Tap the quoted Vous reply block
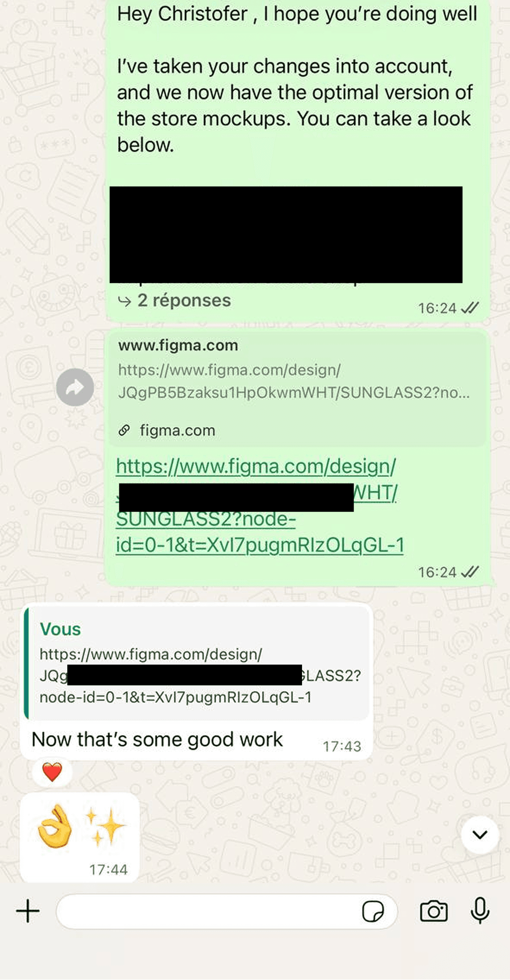Image resolution: width=510 pixels, height=980 pixels. pos(197,663)
